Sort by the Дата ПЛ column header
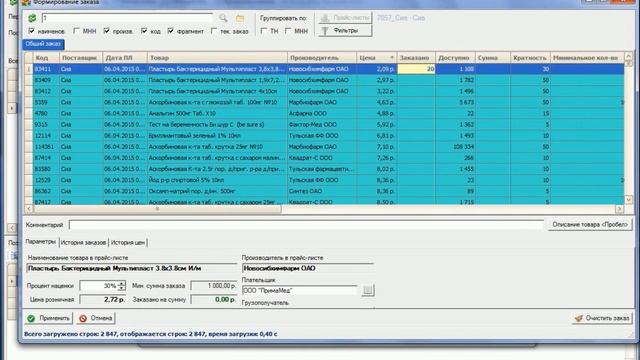Screen dimensions: 640x360 (x=124, y=58)
